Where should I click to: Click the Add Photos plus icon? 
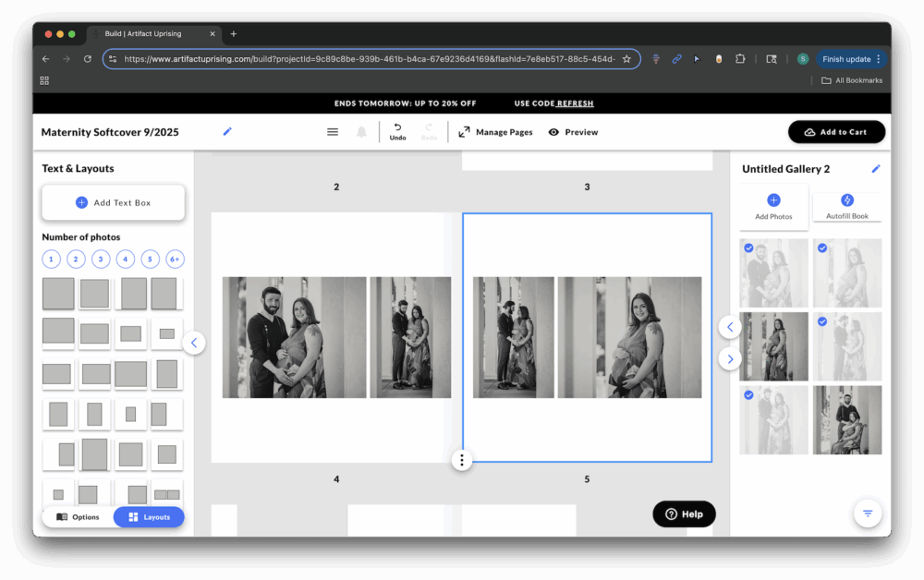tap(773, 200)
